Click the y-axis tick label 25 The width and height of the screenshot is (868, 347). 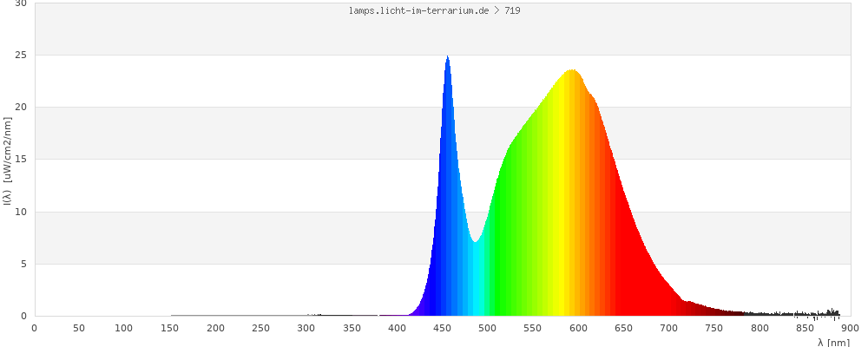click(21, 55)
